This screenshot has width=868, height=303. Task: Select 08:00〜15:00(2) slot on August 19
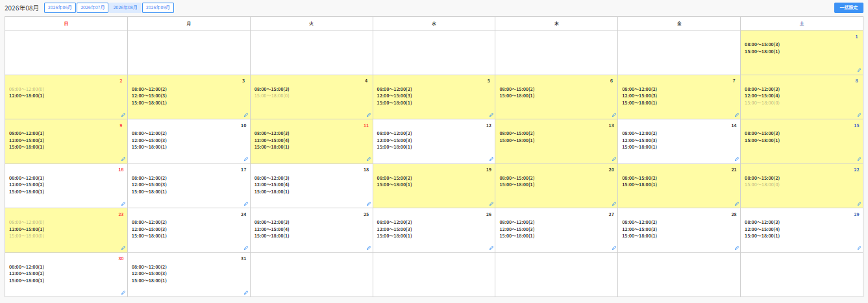[394, 178]
